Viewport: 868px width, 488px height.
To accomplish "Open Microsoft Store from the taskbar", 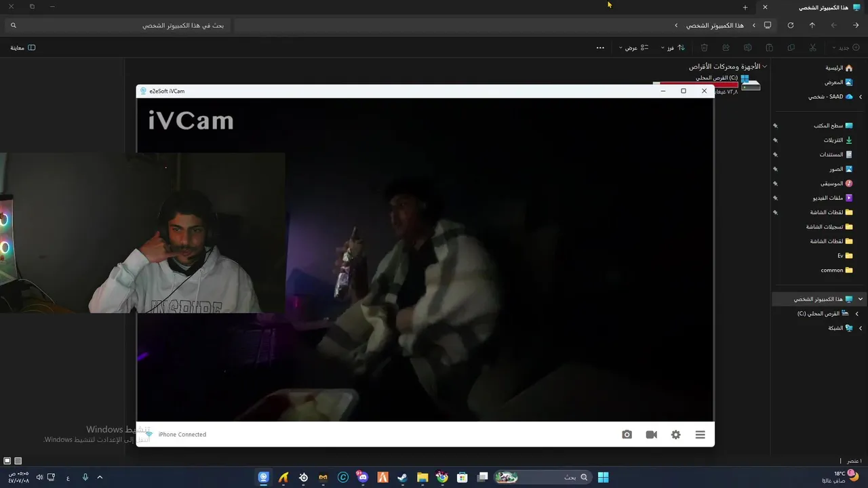I will [x=462, y=477].
